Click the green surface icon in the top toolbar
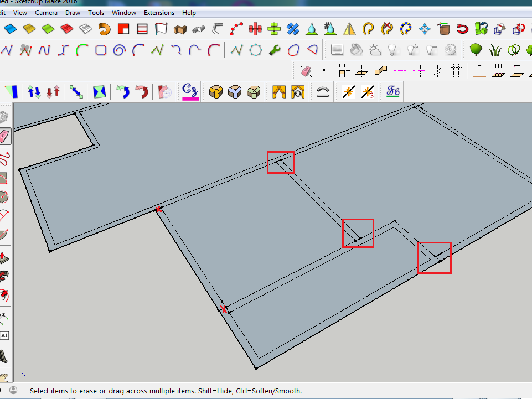 48,29
